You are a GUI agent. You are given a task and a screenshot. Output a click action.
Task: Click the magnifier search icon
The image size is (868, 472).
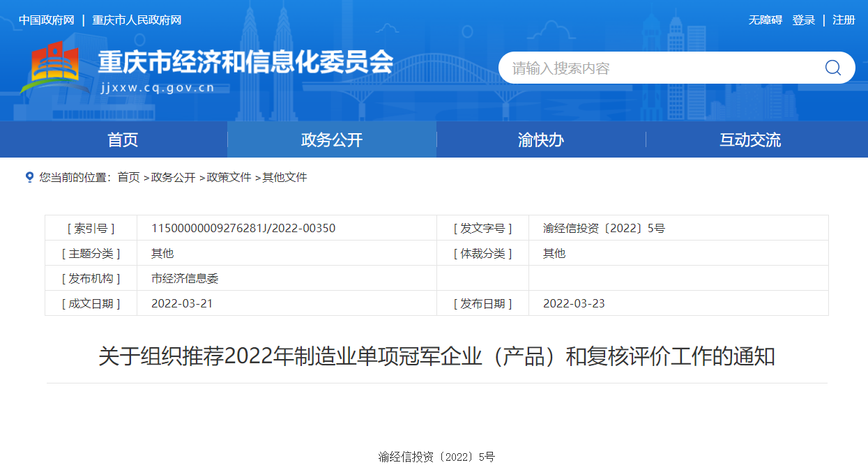pyautogui.click(x=832, y=68)
